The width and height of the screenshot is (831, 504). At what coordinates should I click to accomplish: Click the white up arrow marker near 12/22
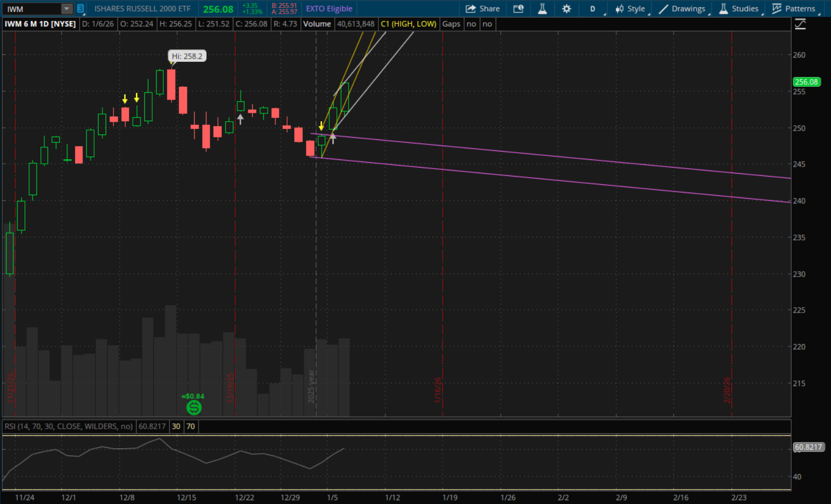click(240, 118)
